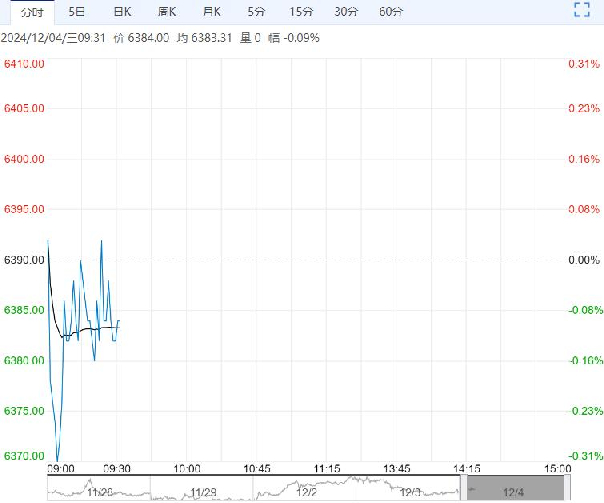Click the right edge of the 12/4 range selector

click(x=567, y=490)
